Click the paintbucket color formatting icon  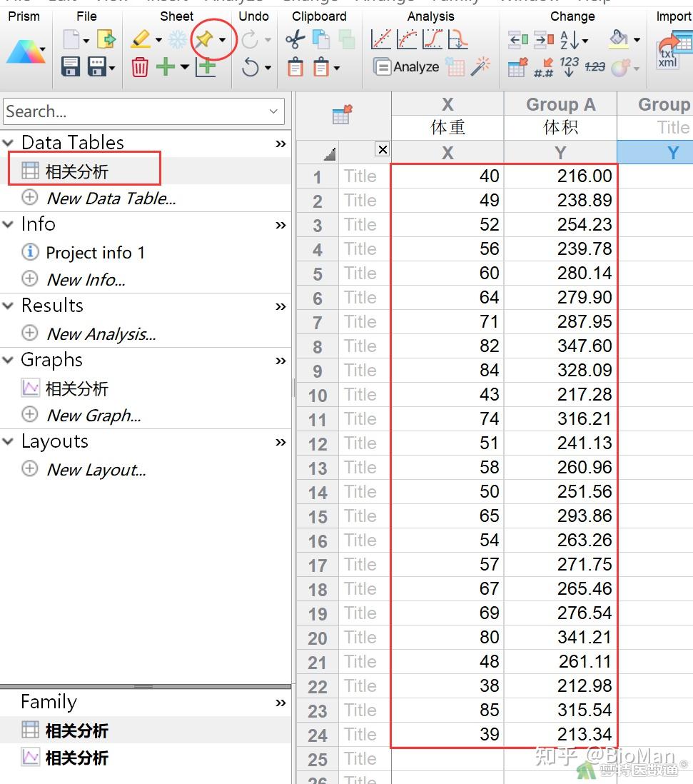[618, 40]
